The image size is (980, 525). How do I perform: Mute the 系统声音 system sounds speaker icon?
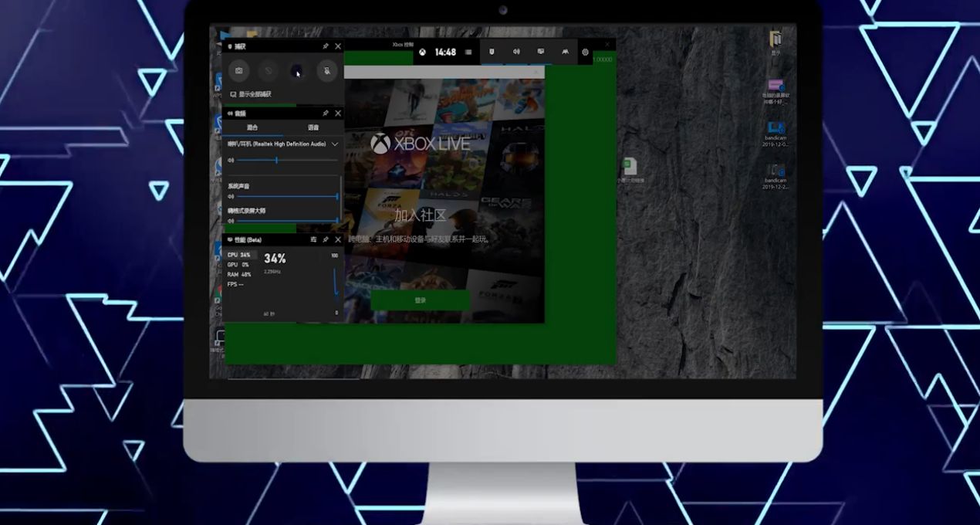(x=231, y=197)
